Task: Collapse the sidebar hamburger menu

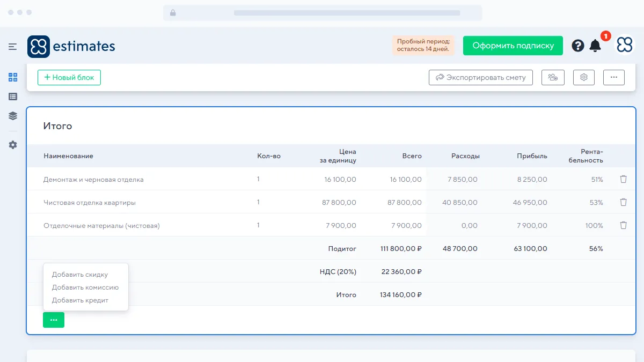Action: 13,47
